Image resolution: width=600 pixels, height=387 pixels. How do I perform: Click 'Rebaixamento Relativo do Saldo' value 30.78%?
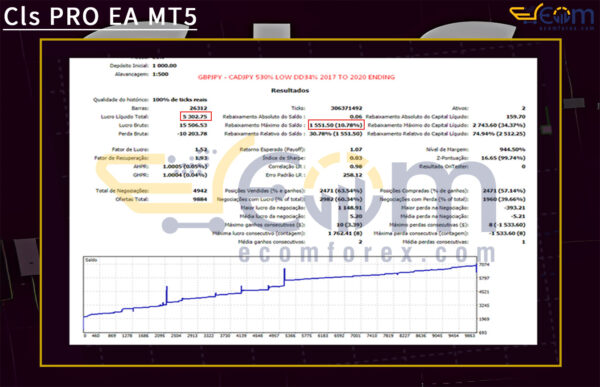[336, 134]
